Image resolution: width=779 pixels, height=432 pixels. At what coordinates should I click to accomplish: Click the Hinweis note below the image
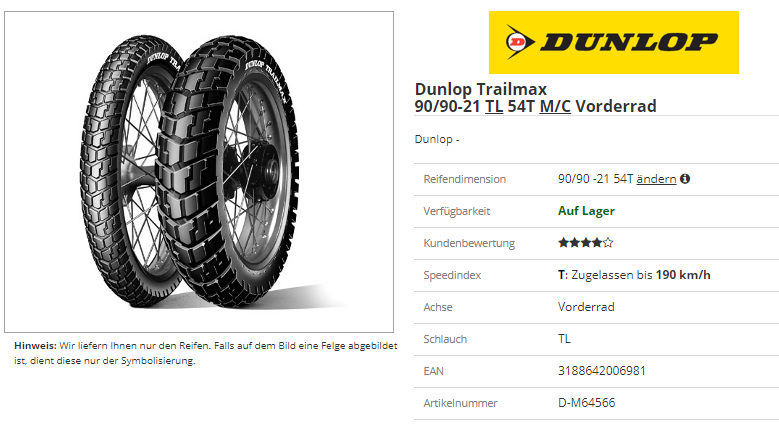click(206, 353)
